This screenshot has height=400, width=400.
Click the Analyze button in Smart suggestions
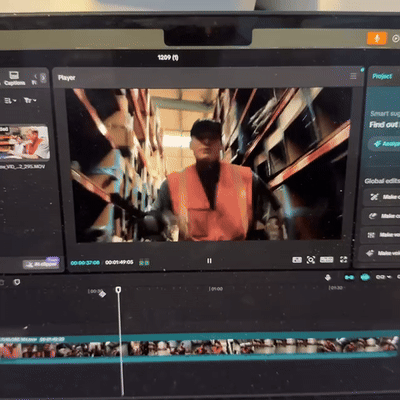click(385, 144)
